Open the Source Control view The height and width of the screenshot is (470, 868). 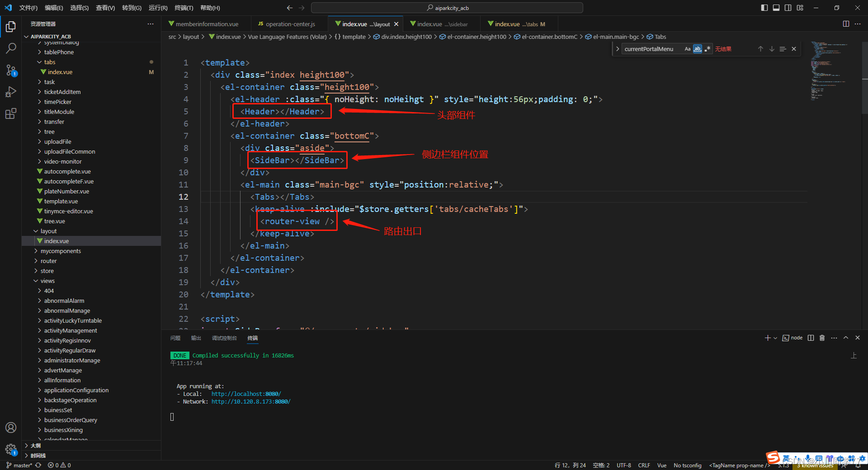coord(11,70)
